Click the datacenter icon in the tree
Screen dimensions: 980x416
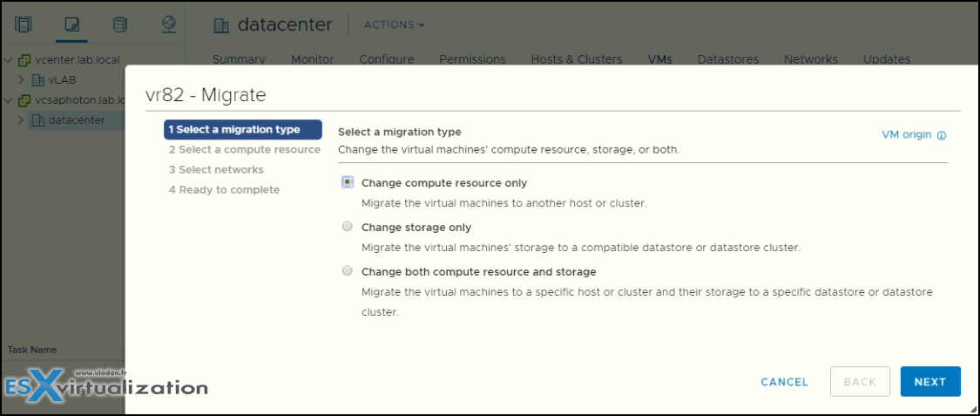pos(37,120)
